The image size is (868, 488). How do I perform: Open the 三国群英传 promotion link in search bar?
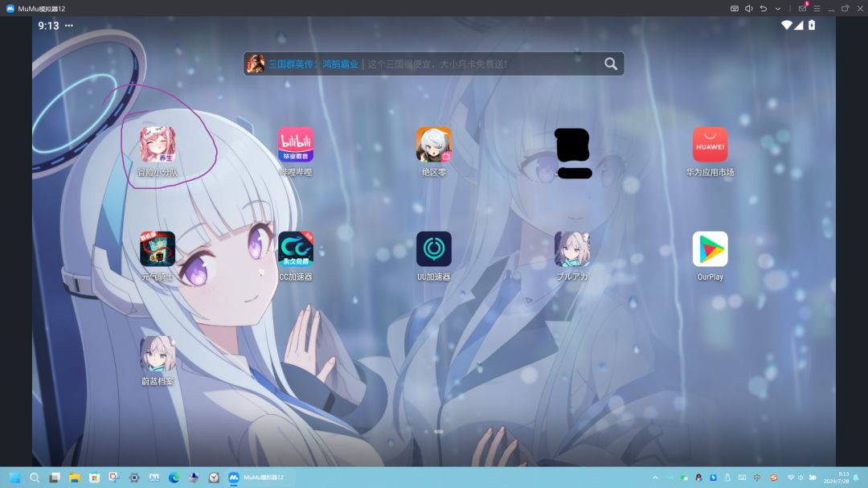[x=313, y=64]
